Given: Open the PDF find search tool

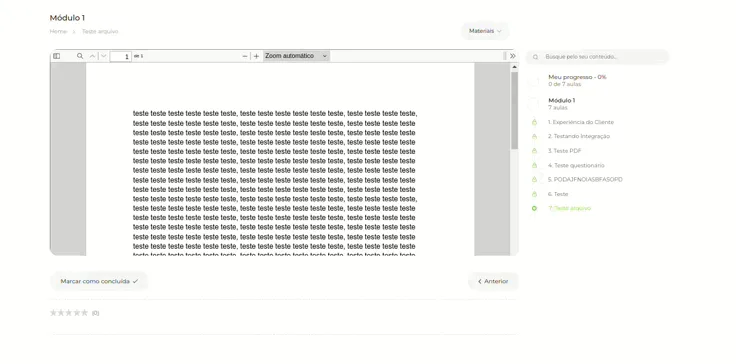Looking at the screenshot, I should (80, 56).
